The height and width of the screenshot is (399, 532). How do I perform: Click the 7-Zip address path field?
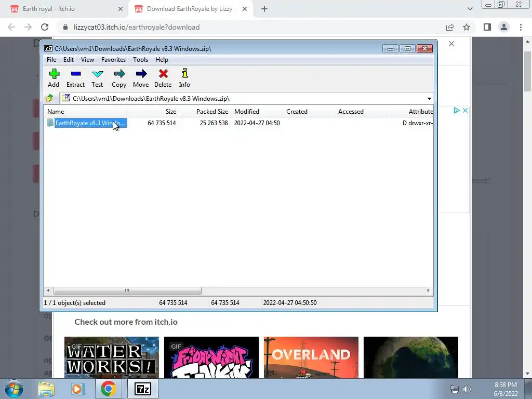point(243,99)
